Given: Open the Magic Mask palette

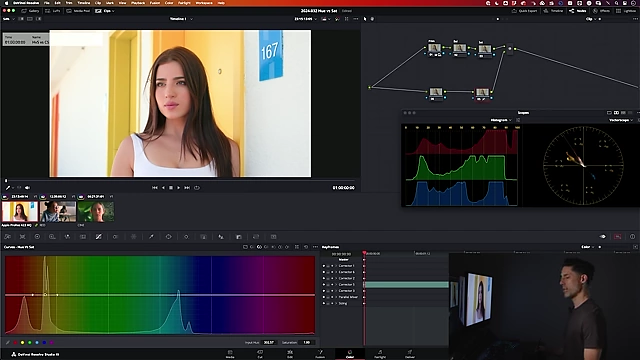Looking at the screenshot, I should 203,237.
